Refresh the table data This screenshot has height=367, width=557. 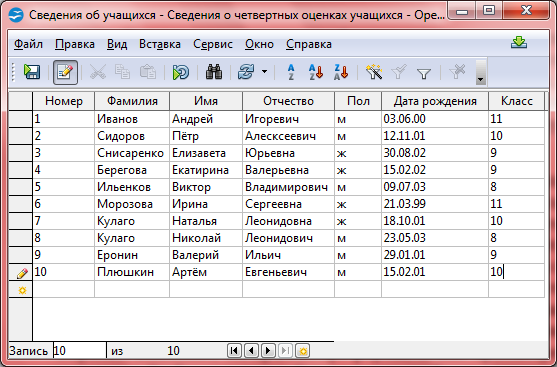click(x=246, y=72)
